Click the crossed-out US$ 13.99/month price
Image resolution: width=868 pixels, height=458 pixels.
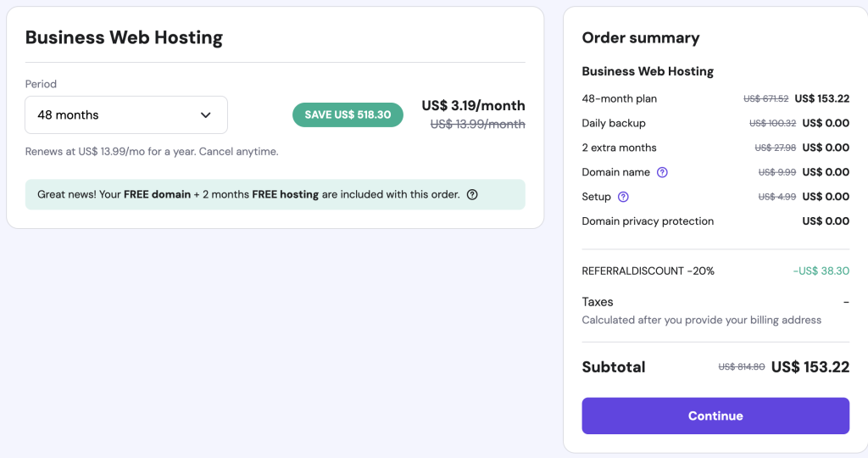(x=477, y=124)
